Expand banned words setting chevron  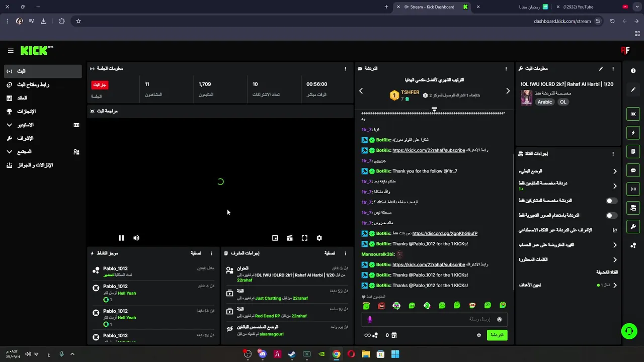(x=615, y=260)
